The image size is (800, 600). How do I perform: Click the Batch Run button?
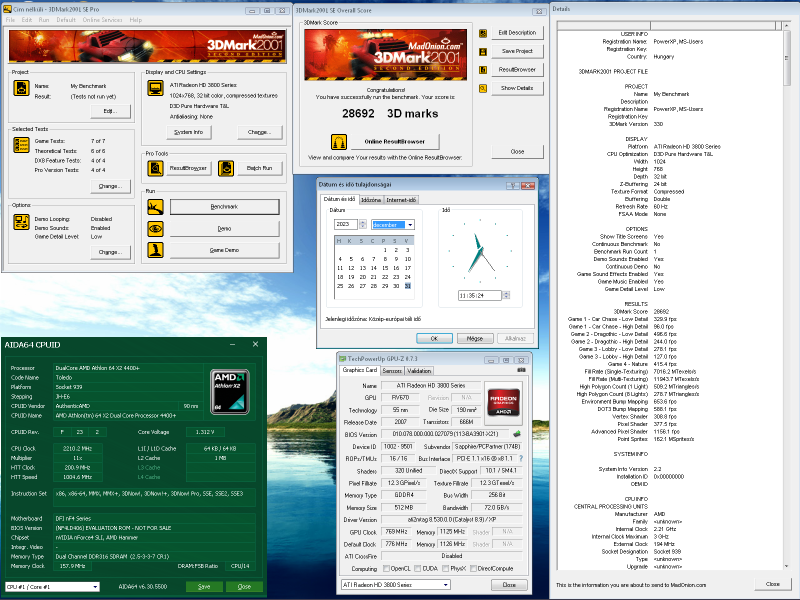pyautogui.click(x=259, y=168)
